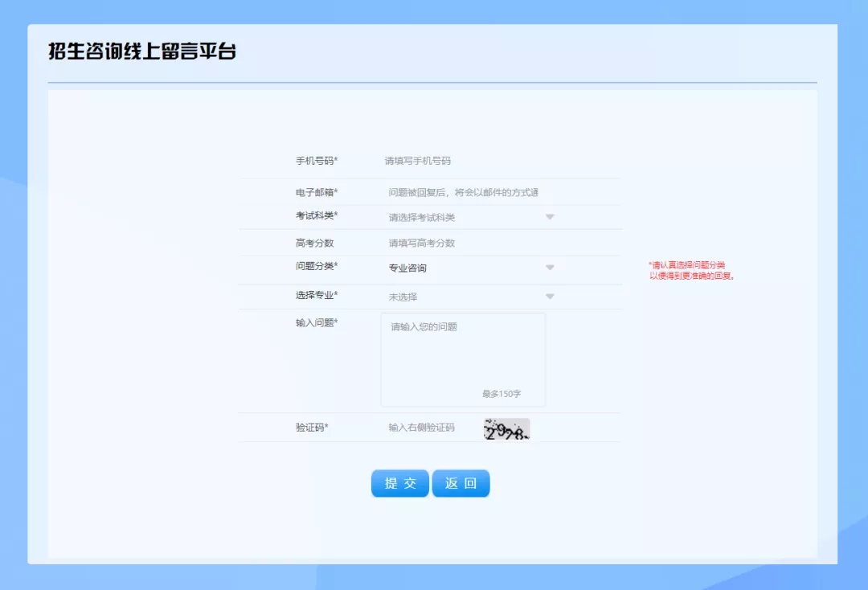Click the 返回 button

click(x=461, y=483)
